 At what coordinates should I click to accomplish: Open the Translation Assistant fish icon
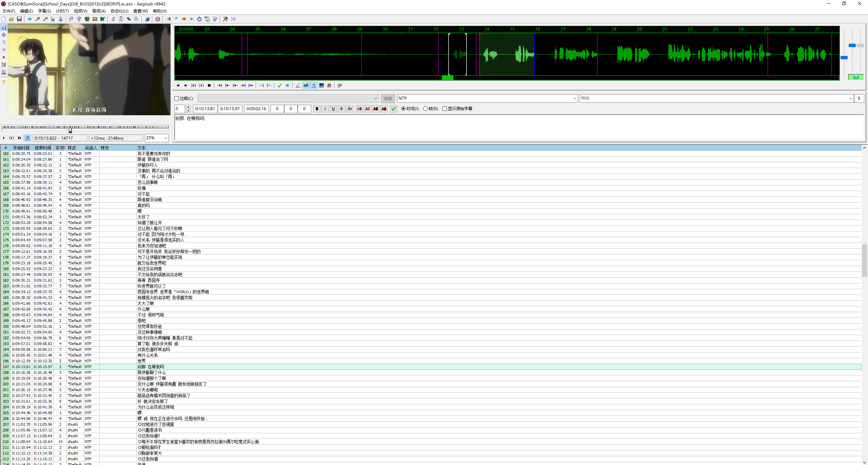(184, 19)
